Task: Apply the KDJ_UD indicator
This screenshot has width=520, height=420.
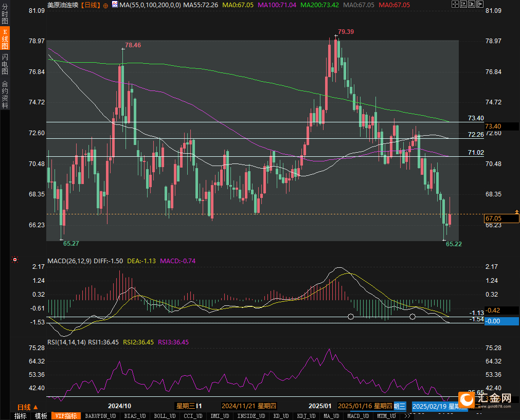Action: pos(307,416)
